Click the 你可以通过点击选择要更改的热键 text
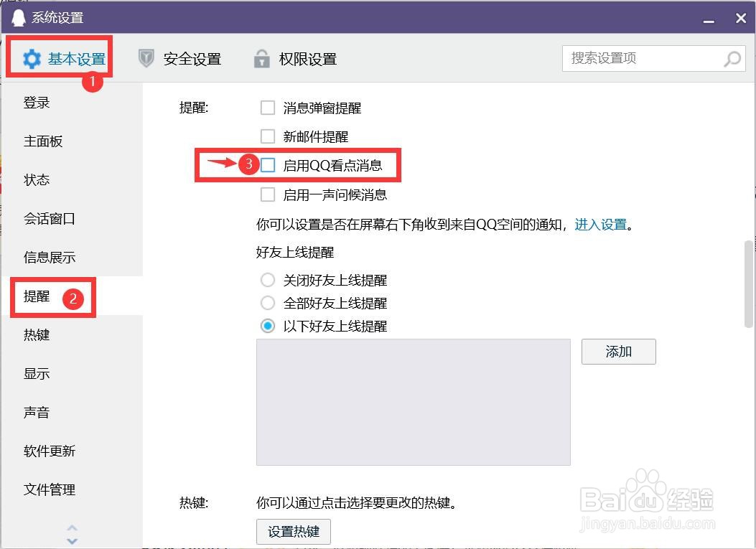 pos(356,503)
